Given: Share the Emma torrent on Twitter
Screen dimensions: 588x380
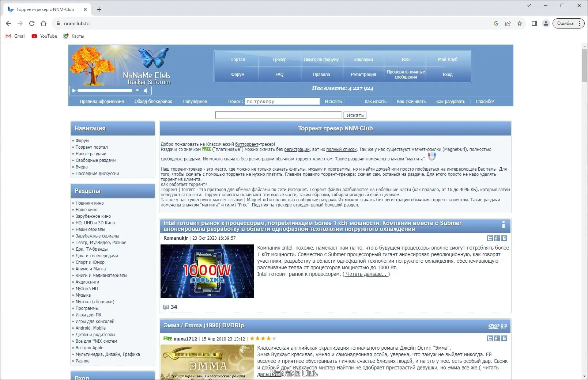Looking at the screenshot, I should tap(490, 338).
